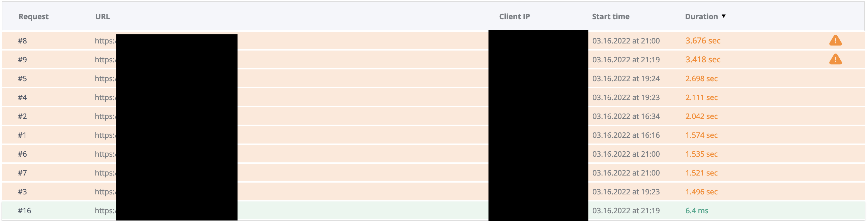Select the 2.698 sec duration value

click(701, 78)
